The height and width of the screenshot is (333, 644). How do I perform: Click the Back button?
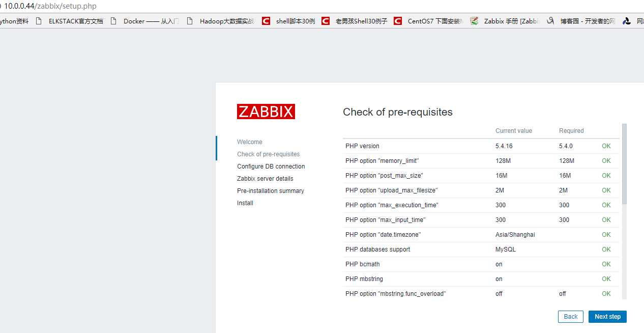tap(571, 316)
